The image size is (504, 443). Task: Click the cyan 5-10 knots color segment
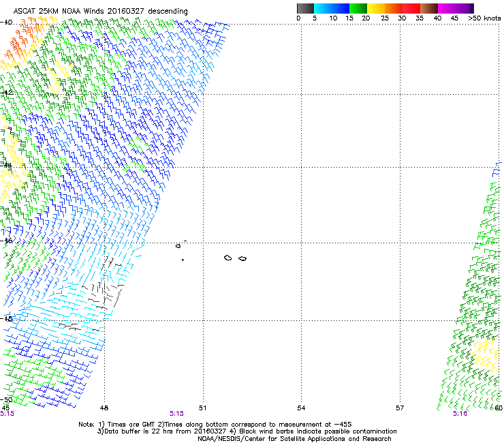tap(323, 8)
